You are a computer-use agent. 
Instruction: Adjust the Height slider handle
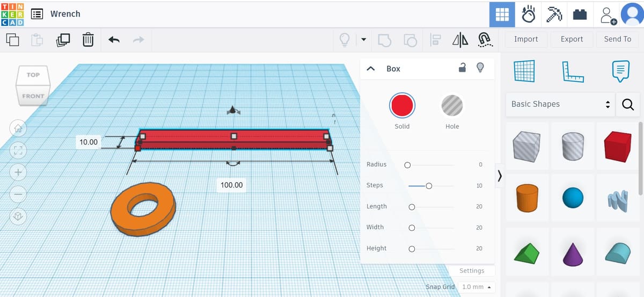[x=412, y=249]
